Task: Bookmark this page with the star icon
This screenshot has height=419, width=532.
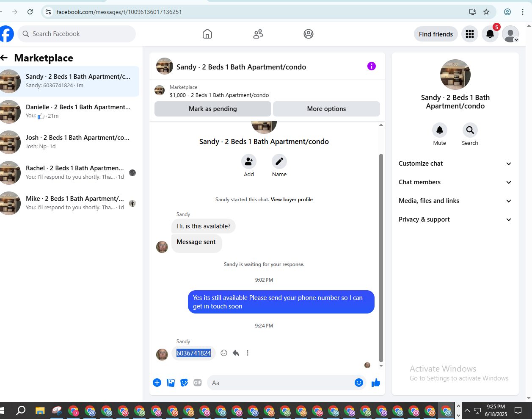Action: pos(486,12)
